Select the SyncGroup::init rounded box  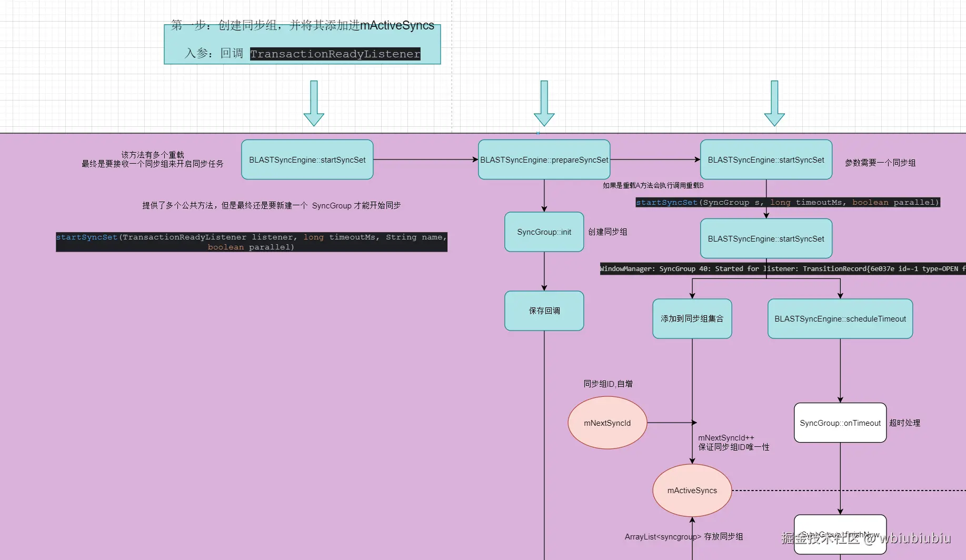click(544, 232)
